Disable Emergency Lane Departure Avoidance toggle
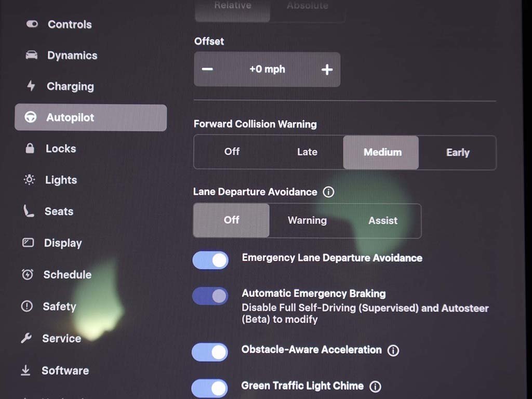532x399 pixels. point(210,260)
